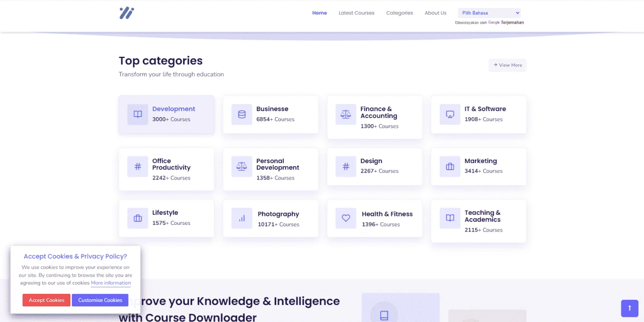Click the Lifestyle briefcase icon

(138, 218)
